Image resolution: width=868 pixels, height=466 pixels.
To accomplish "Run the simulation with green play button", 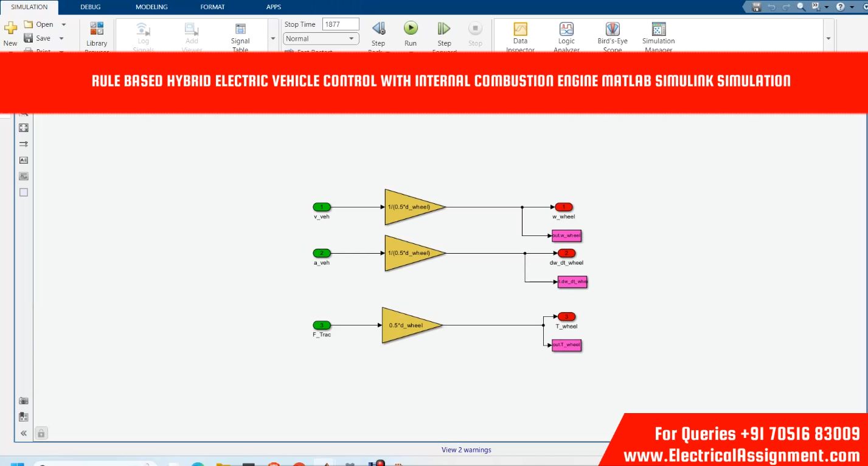I will click(x=411, y=29).
